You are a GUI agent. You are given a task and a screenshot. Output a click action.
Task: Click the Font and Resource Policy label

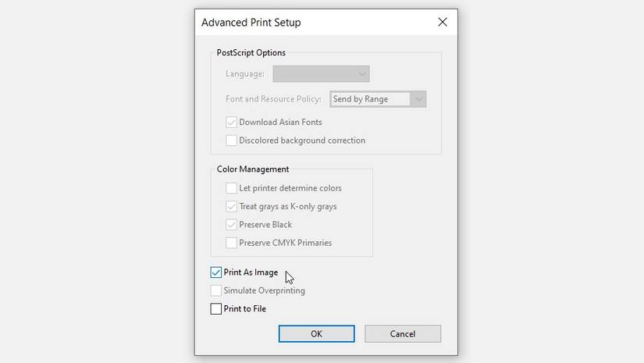pos(273,99)
